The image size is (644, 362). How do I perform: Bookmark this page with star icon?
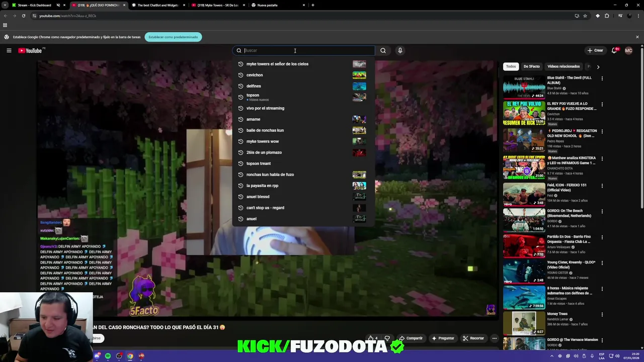pyautogui.click(x=585, y=16)
